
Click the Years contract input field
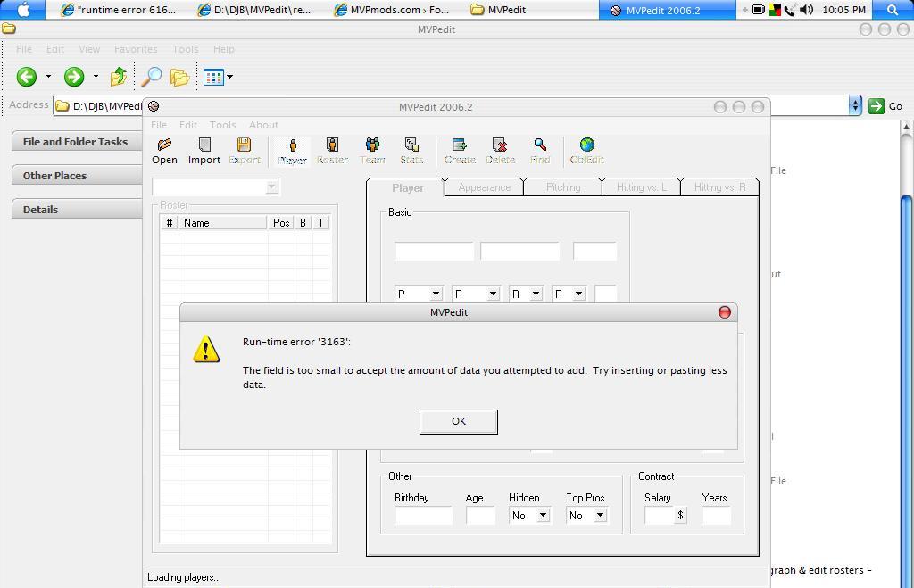[716, 515]
